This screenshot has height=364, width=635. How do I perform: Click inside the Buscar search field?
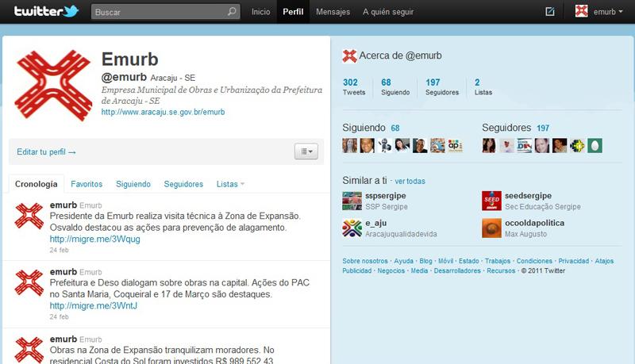click(x=157, y=12)
